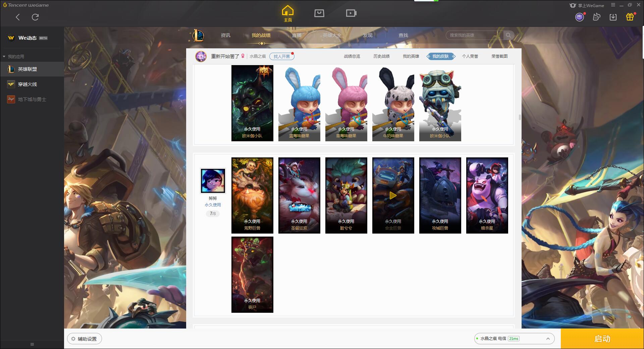Open the 草莓味糖果 skin thumbnail

pos(346,103)
